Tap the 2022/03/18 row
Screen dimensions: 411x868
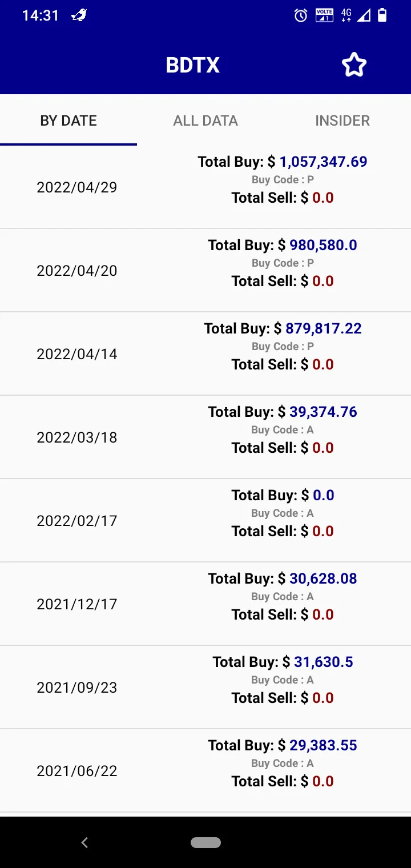(x=205, y=437)
